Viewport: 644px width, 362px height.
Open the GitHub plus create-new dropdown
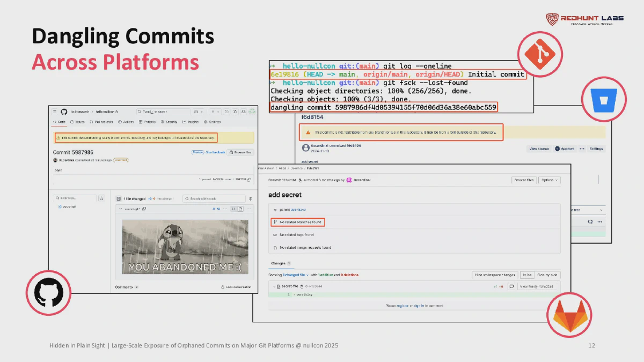click(x=215, y=112)
